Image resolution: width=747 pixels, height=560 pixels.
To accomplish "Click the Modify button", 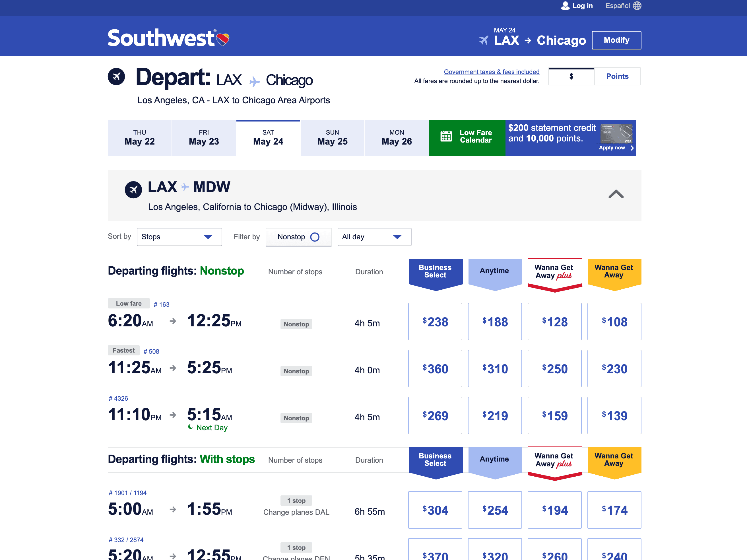I will point(616,40).
